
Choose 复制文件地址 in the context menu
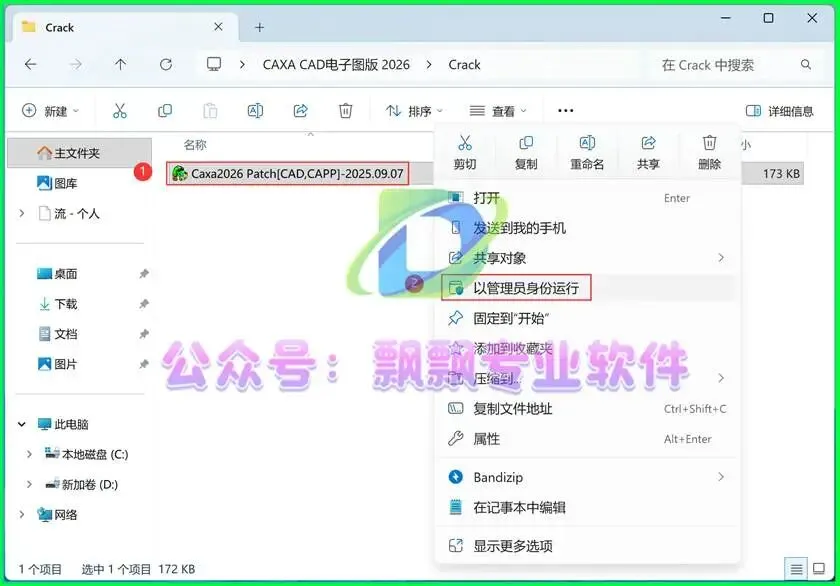tap(588, 409)
